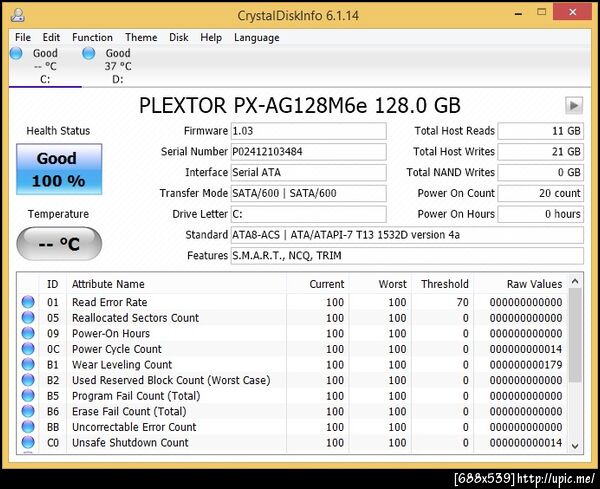Click the Interface field Serial ATA
600x489 pixels.
coord(308,172)
